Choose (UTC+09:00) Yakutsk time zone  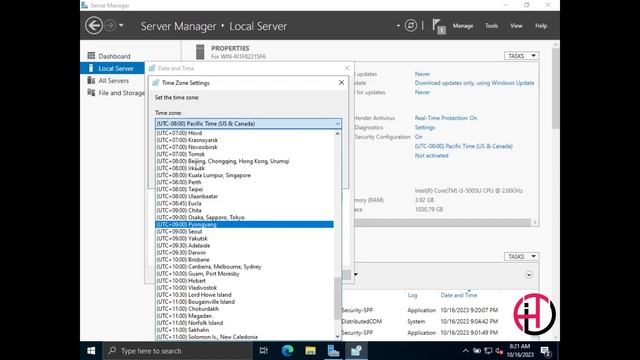245,238
